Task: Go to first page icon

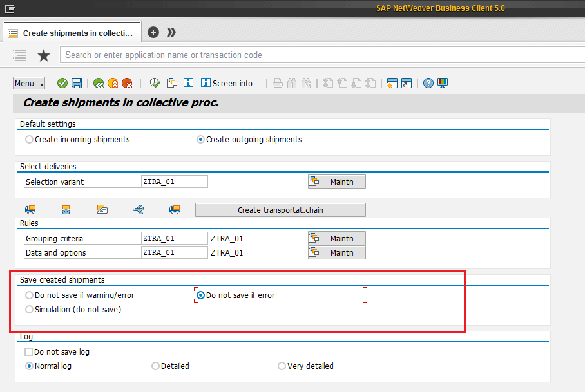Action: pos(327,83)
